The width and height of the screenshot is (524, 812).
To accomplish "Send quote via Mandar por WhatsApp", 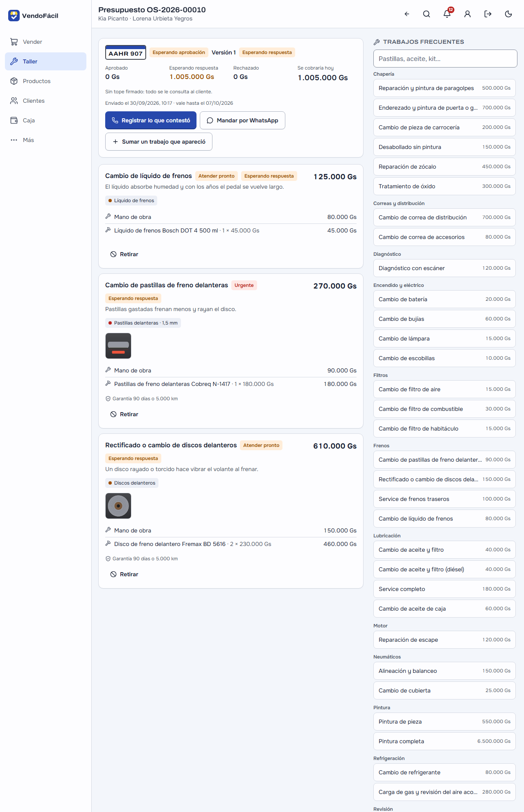I will tap(242, 120).
